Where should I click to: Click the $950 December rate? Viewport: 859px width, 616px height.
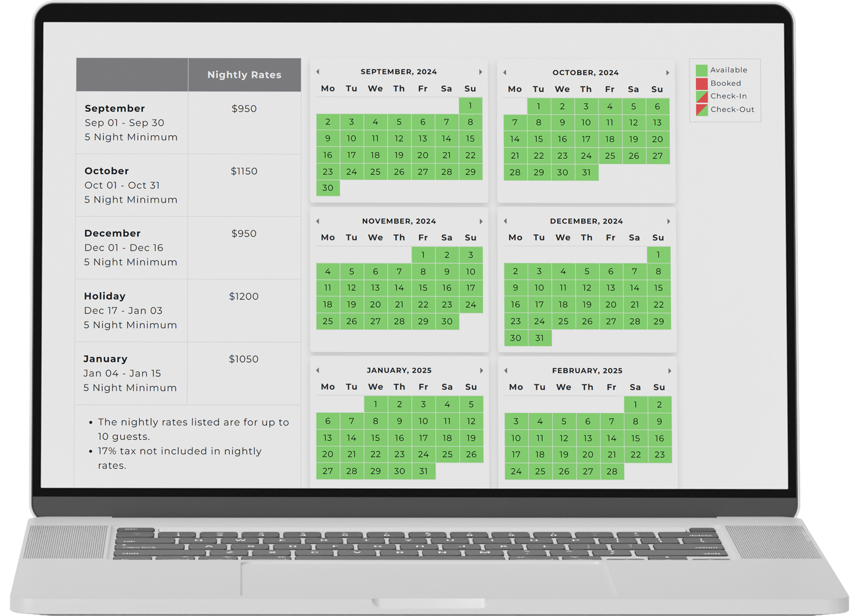click(244, 234)
